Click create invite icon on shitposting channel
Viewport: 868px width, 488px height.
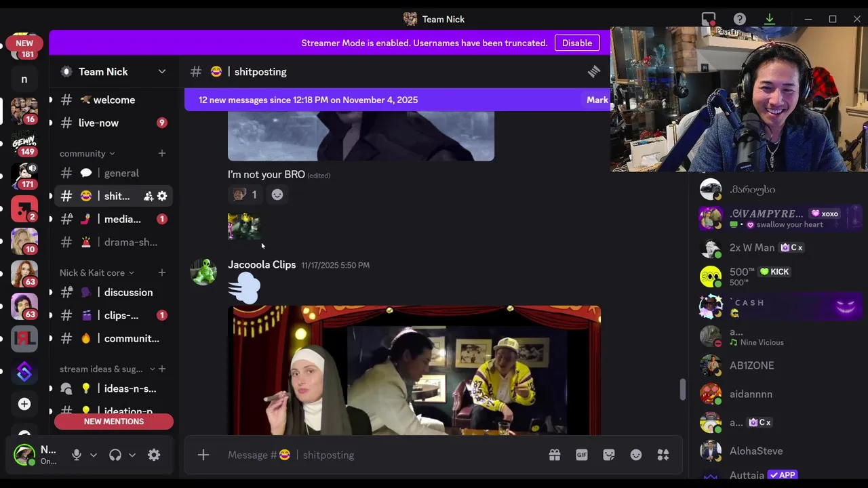[149, 196]
